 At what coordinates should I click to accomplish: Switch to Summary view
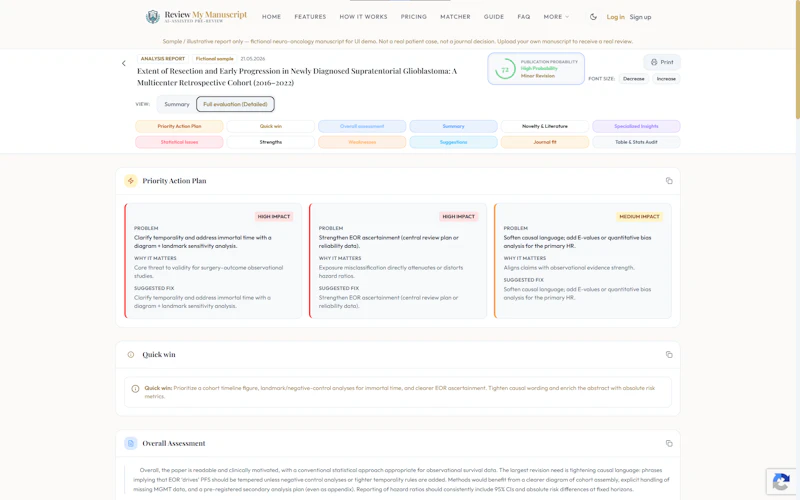[x=177, y=104]
